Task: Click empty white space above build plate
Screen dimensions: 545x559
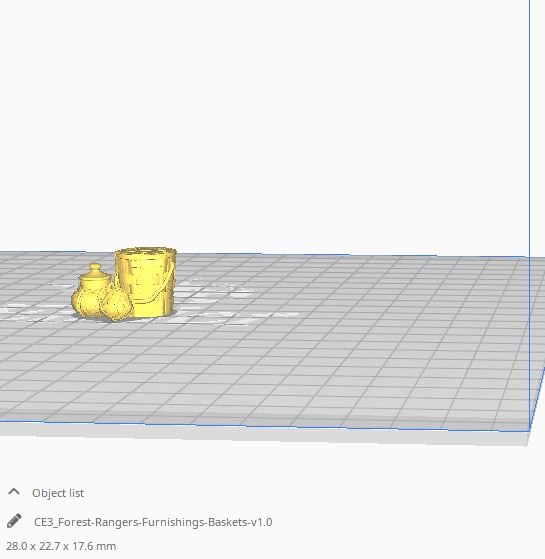Action: click(267, 125)
